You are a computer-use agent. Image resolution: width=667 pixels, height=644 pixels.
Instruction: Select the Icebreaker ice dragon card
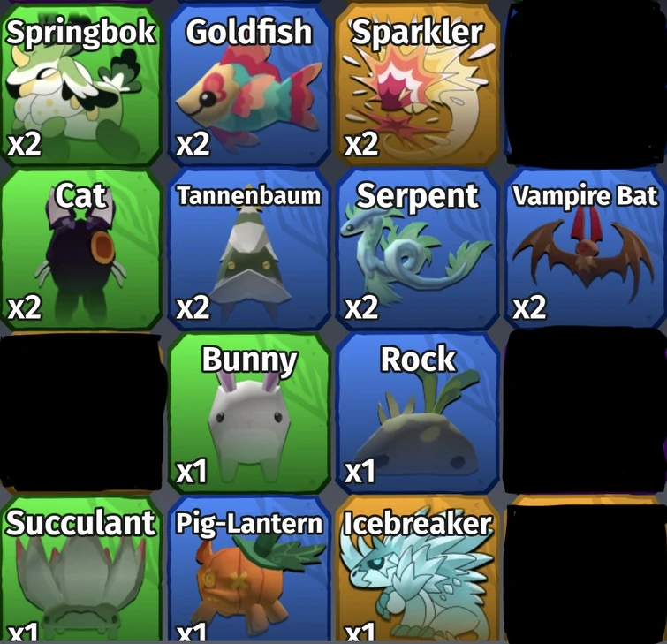[417, 569]
